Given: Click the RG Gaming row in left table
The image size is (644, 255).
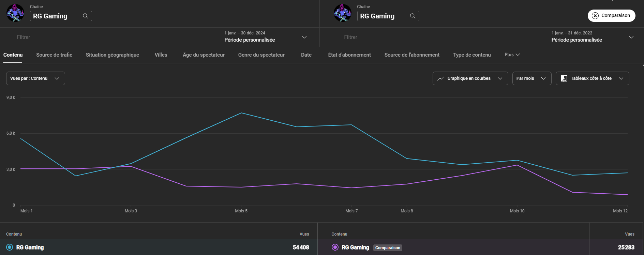Looking at the screenshot, I should coord(159,247).
